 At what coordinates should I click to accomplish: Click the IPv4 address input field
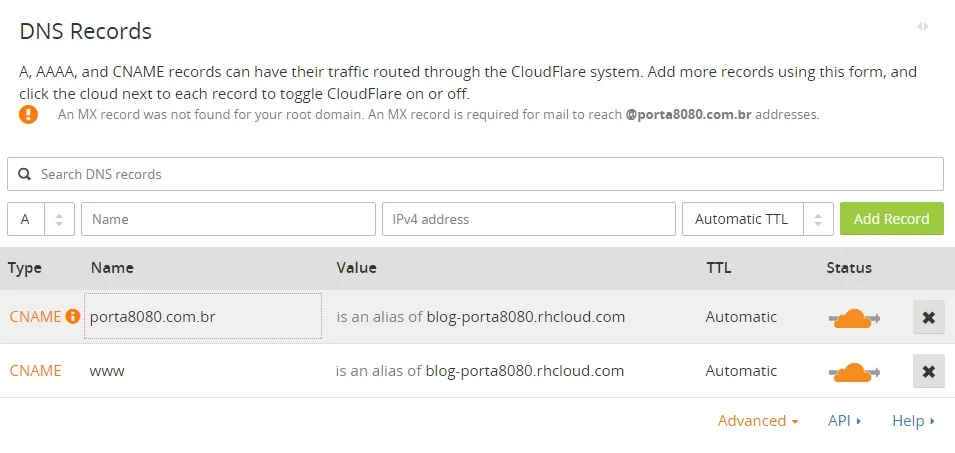pos(528,219)
